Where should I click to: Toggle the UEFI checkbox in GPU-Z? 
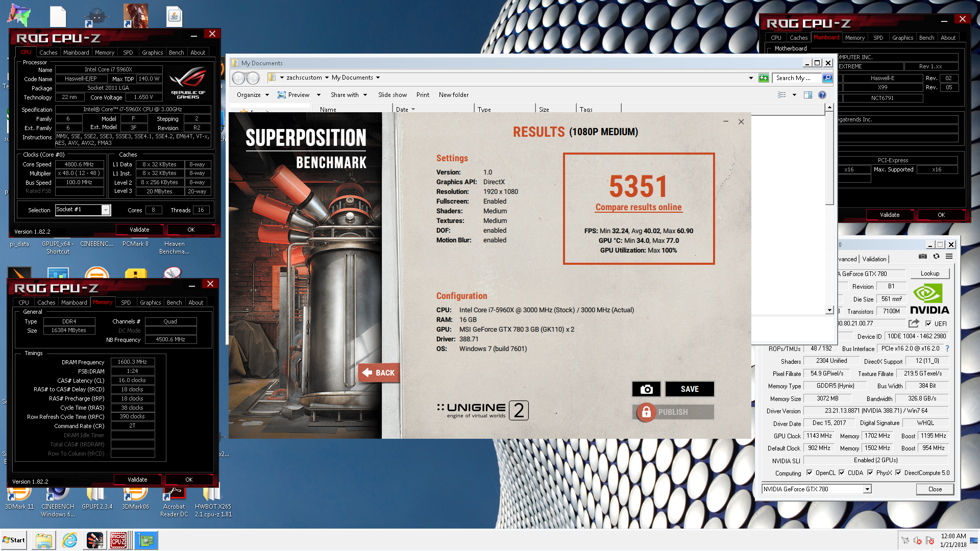pos(928,323)
